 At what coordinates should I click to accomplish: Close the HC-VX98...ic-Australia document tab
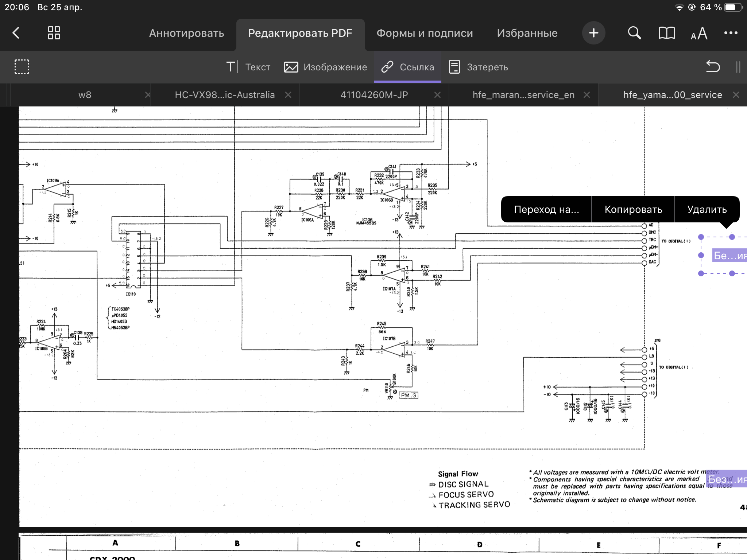coord(288,95)
